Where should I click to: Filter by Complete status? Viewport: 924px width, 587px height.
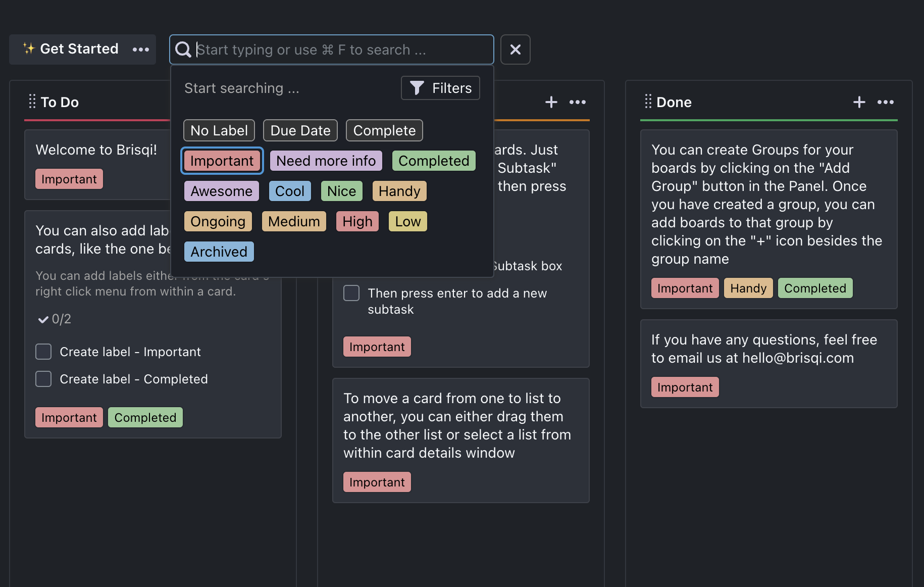coord(384,130)
